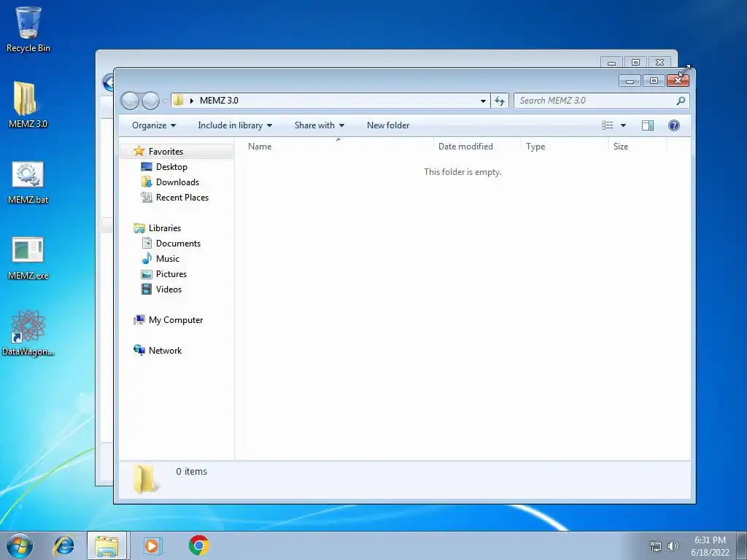Screen dimensions: 747x560
Task: Open Explorer help with the question mark
Action: [673, 125]
